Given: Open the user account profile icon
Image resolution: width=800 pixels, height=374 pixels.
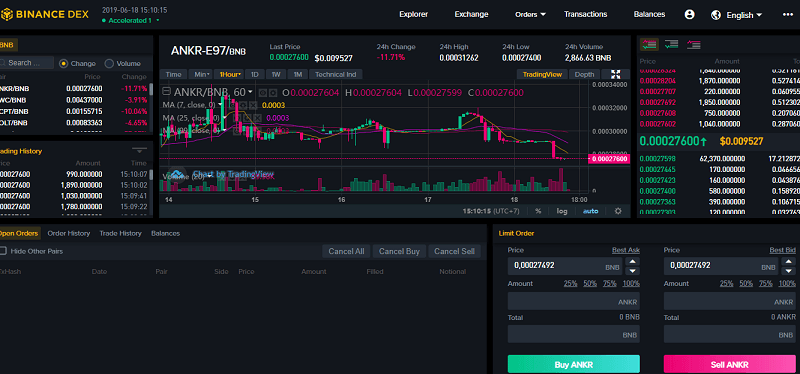Looking at the screenshot, I should point(690,14).
